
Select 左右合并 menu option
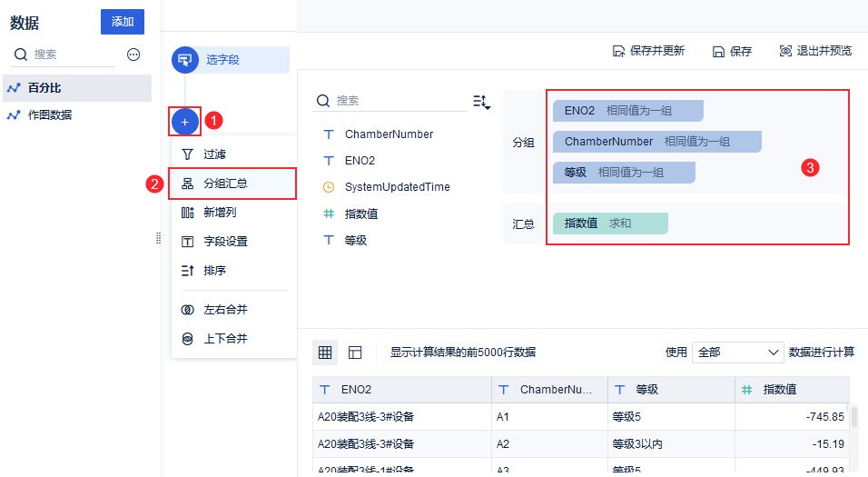click(225, 310)
